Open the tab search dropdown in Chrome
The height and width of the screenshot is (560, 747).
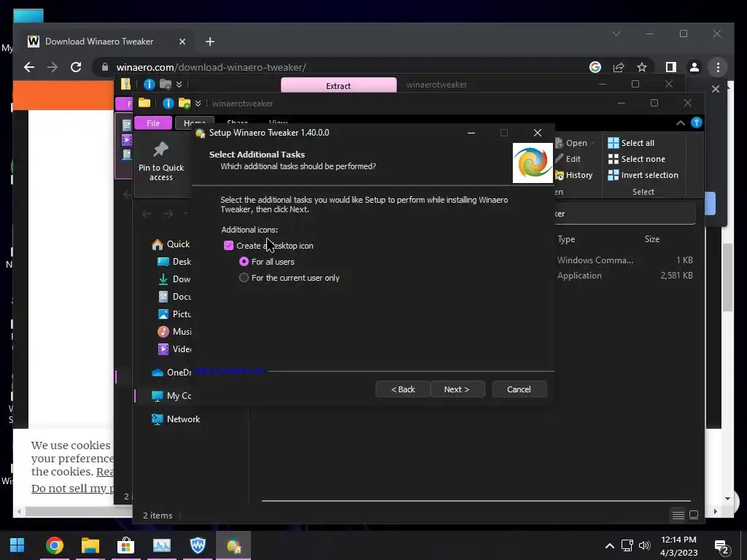tap(616, 34)
